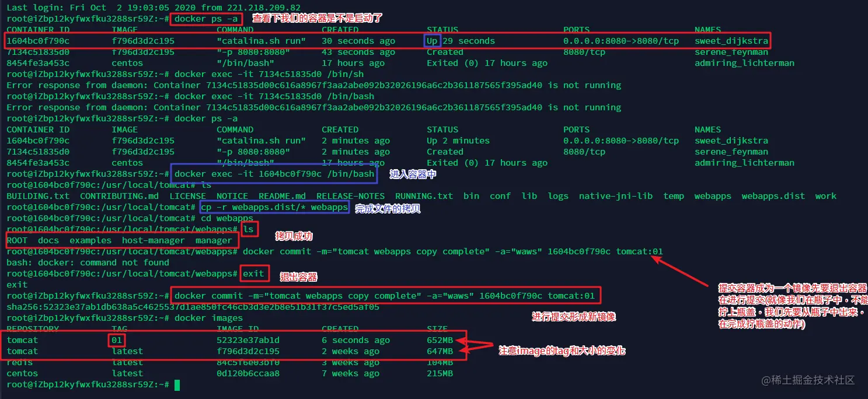Click the highlighted 'ls' command
Image resolution: width=868 pixels, height=399 pixels.
click(249, 229)
